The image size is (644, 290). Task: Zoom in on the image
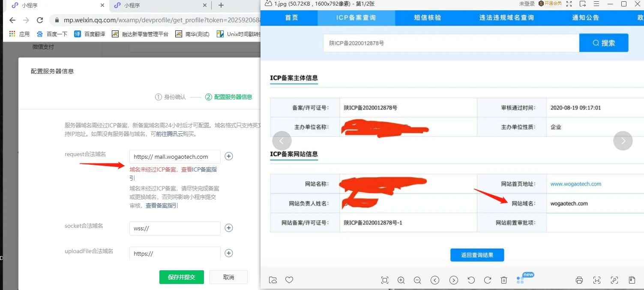click(401, 280)
